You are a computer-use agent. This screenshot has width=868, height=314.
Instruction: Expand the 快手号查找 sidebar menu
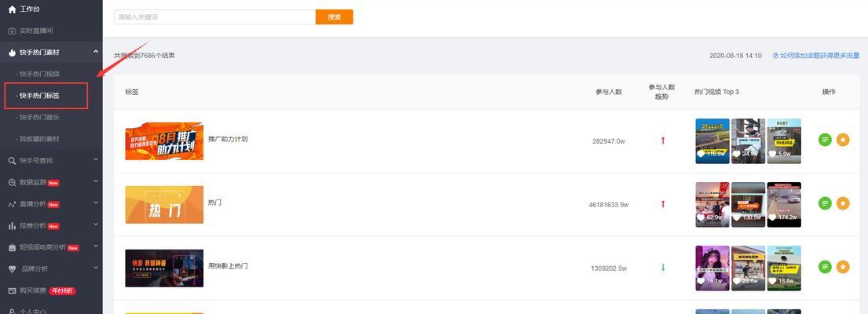[96, 160]
